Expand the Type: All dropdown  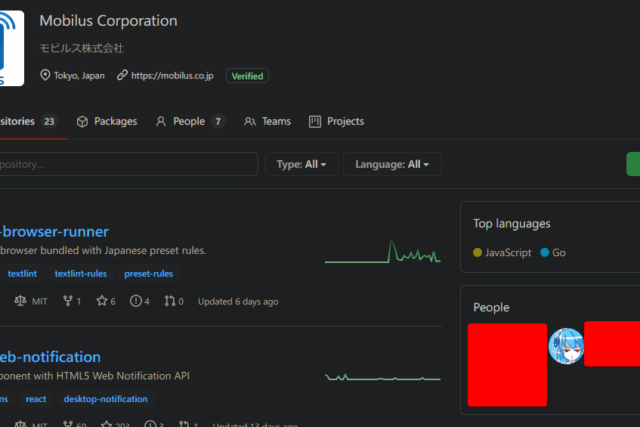pos(301,164)
